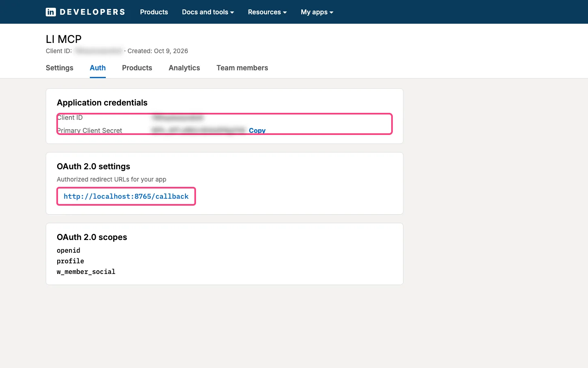Click the Primary Client Secret label

click(89, 130)
